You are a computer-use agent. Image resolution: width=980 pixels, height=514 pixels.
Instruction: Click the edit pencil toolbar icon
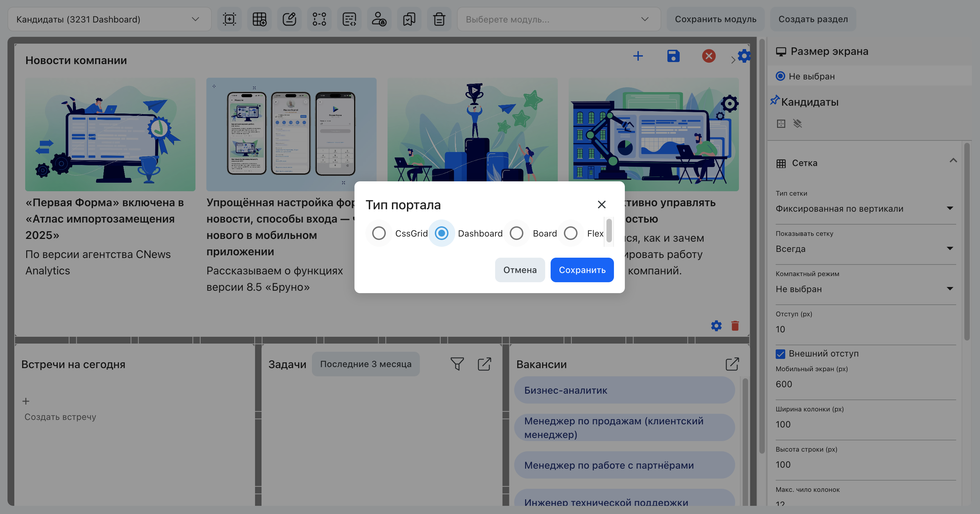289,19
